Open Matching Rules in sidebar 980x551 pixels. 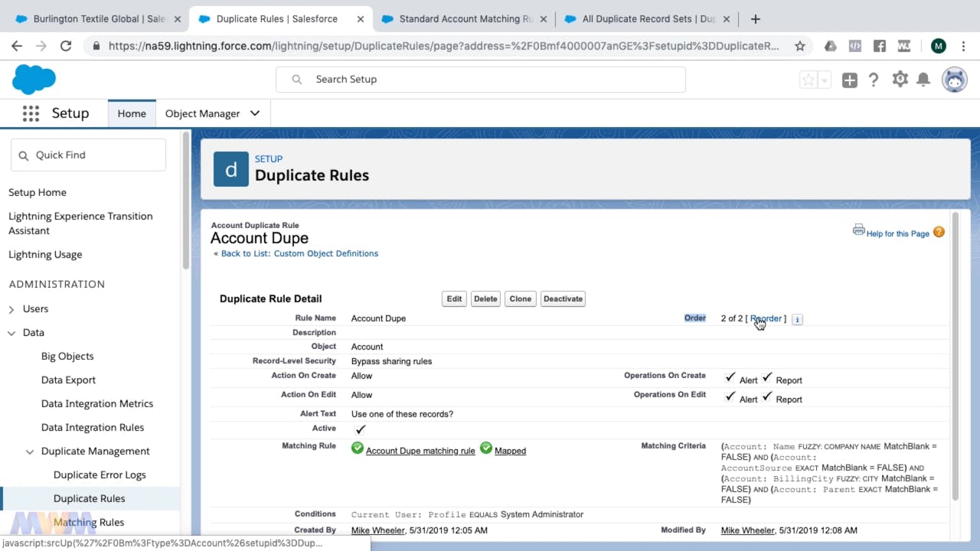coord(89,523)
